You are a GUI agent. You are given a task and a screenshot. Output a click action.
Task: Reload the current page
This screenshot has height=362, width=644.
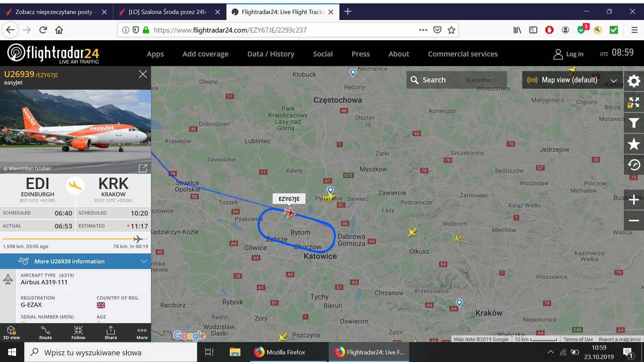[x=43, y=30]
